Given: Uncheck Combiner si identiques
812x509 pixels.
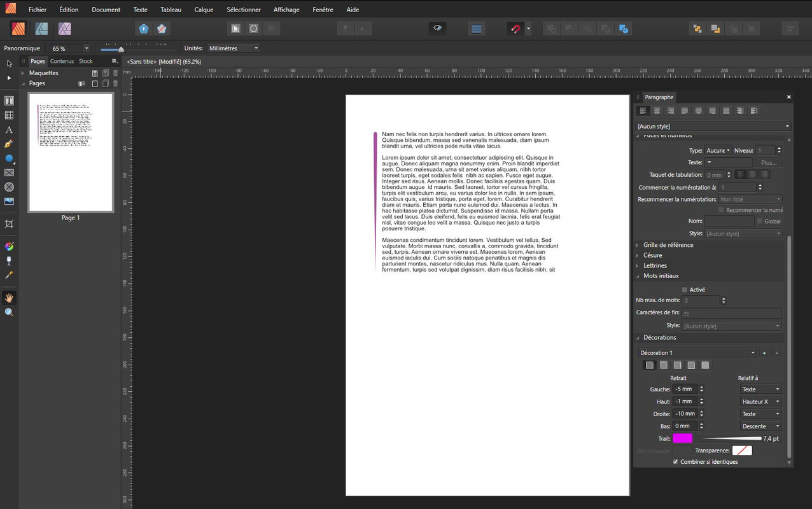Looking at the screenshot, I should pos(675,462).
